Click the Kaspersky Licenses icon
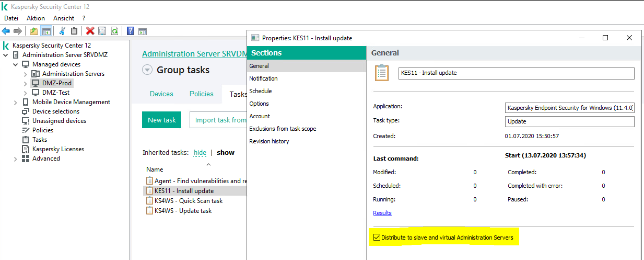Image resolution: width=644 pixels, height=260 pixels. tap(26, 149)
